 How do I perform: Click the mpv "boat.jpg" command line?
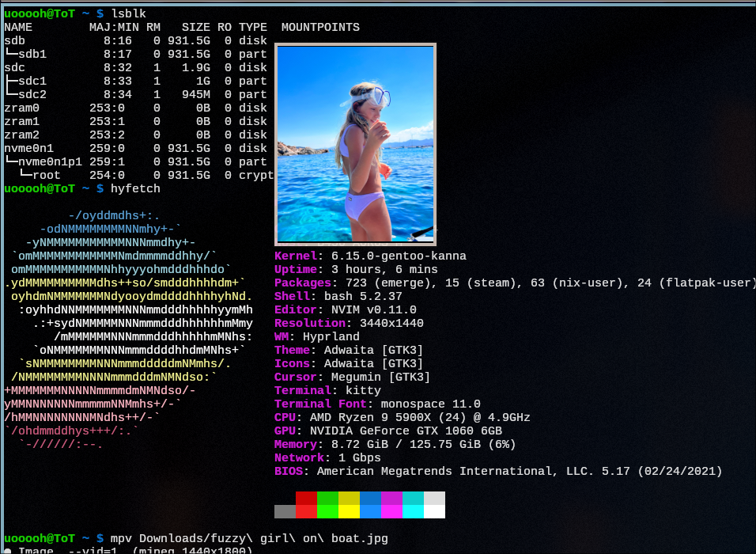tap(249, 538)
